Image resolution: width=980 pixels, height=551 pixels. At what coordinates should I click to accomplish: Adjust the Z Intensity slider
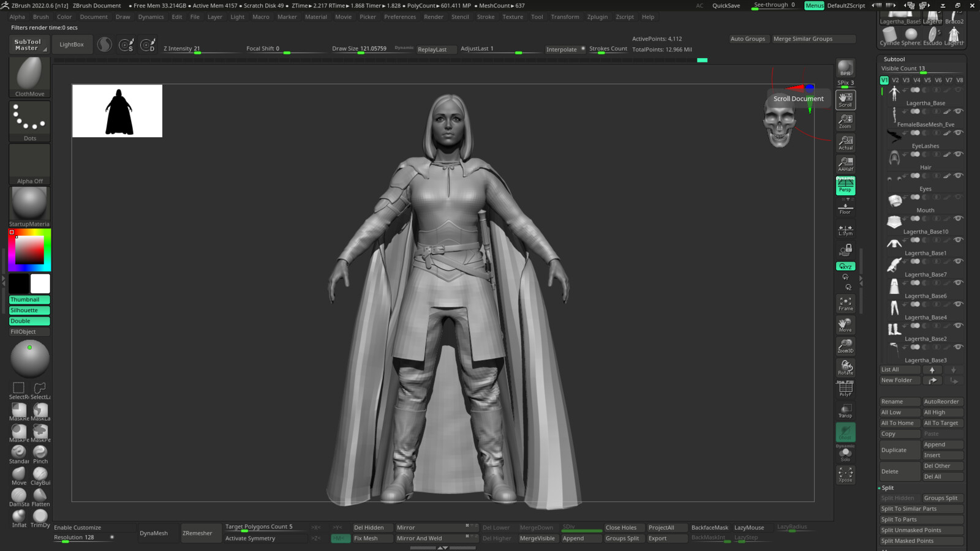pyautogui.click(x=201, y=49)
